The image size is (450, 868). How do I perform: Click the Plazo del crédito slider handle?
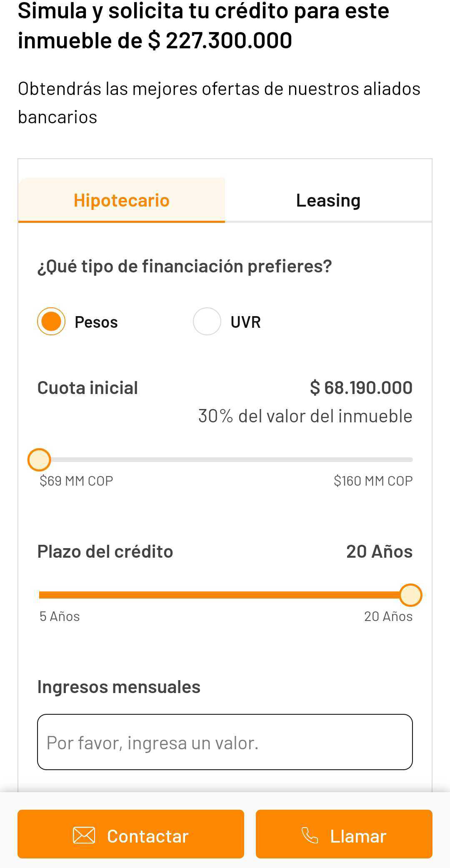(x=410, y=595)
